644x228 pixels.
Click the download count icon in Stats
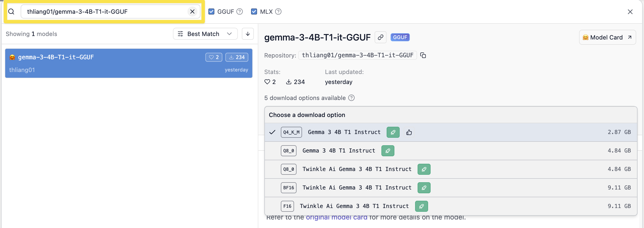point(289,82)
